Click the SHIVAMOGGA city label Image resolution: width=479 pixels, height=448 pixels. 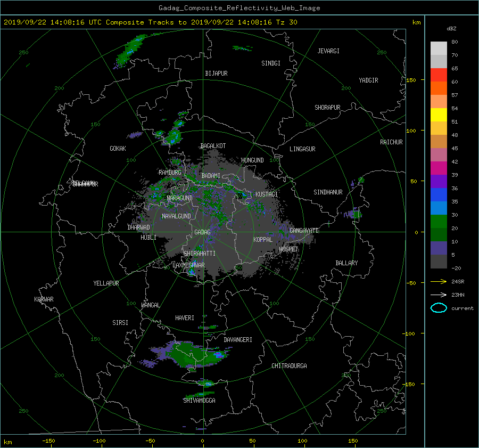pyautogui.click(x=199, y=401)
